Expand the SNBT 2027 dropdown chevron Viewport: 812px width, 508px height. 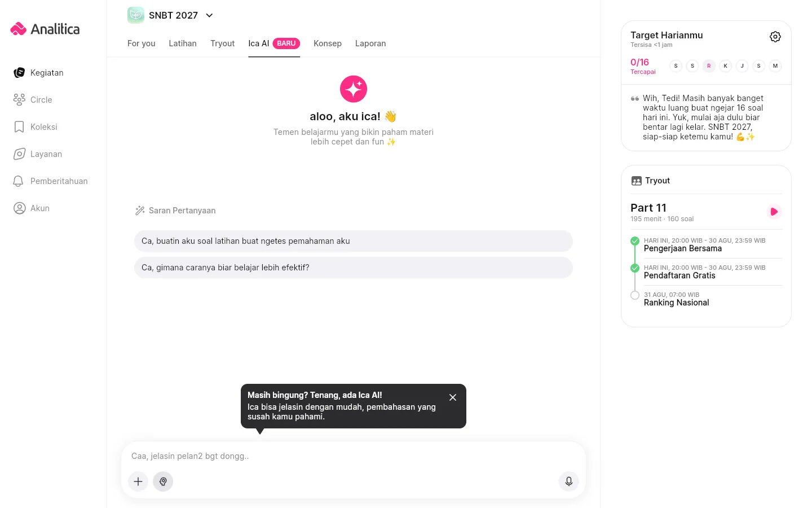pos(209,15)
